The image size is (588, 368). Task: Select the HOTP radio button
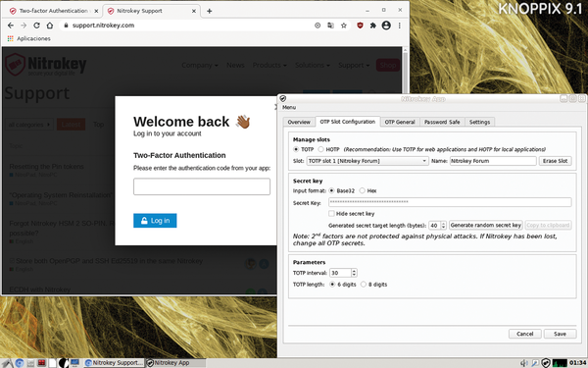(321, 149)
